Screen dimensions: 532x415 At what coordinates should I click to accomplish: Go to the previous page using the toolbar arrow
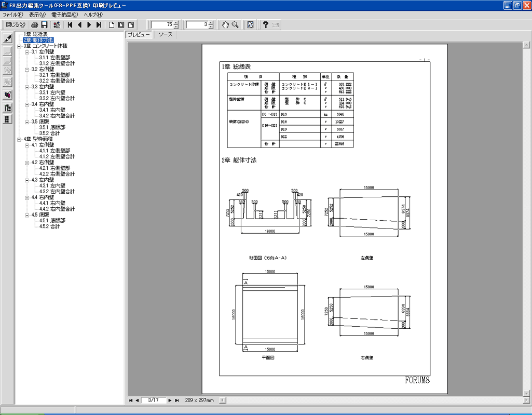point(80,25)
